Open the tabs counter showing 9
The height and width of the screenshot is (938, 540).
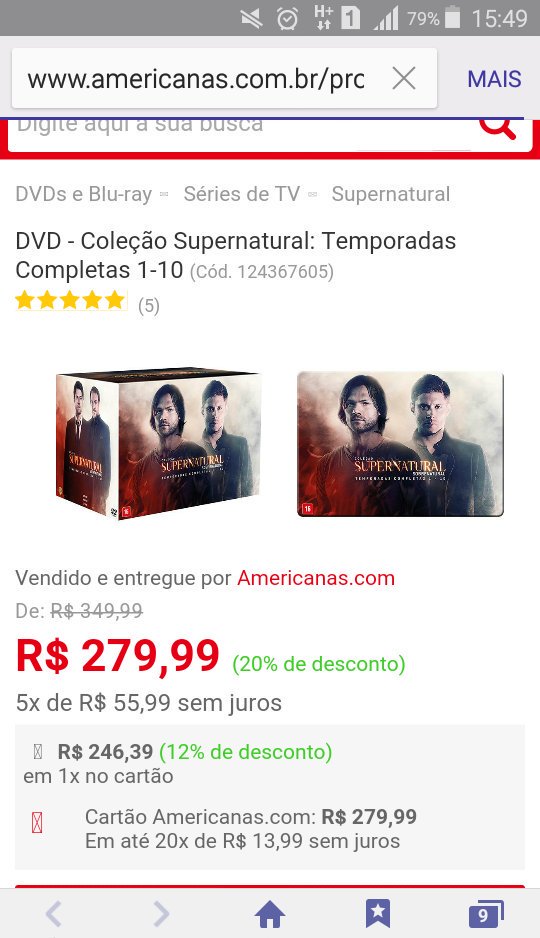click(486, 914)
